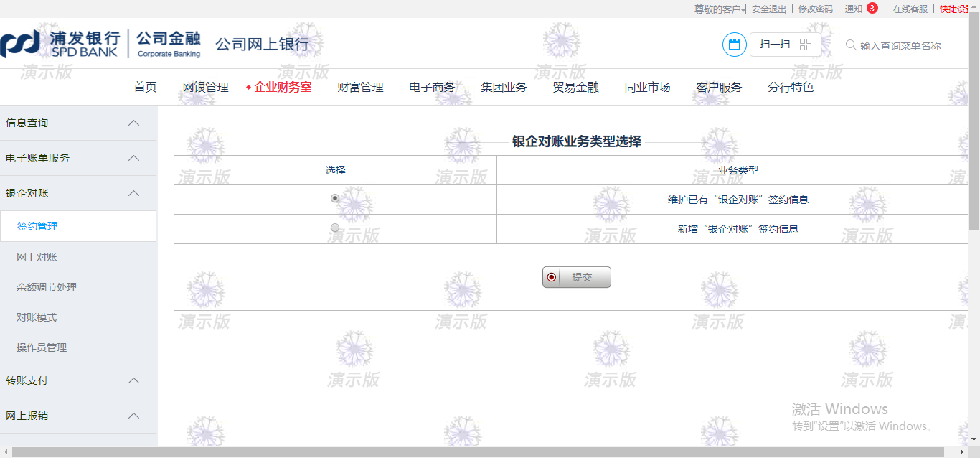Open the red notification badge showing 3
The height and width of the screenshot is (458, 980).
point(872,9)
